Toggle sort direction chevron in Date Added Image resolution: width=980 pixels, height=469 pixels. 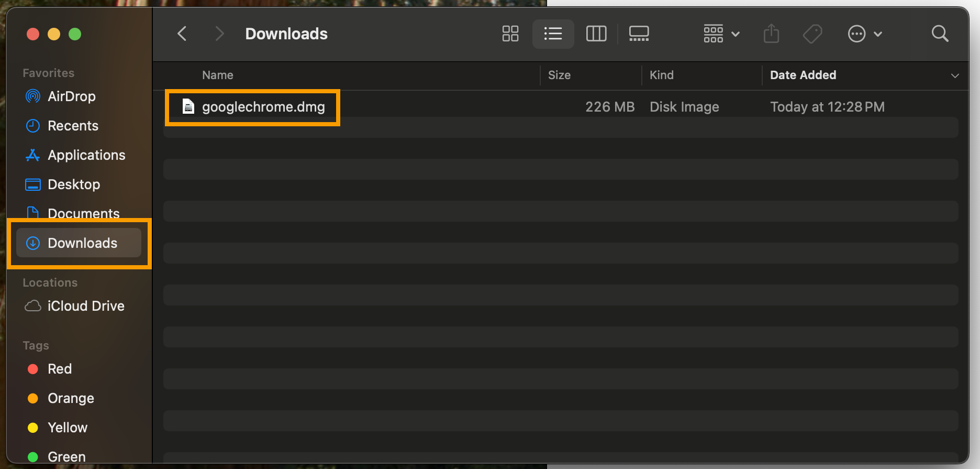pyautogui.click(x=955, y=75)
